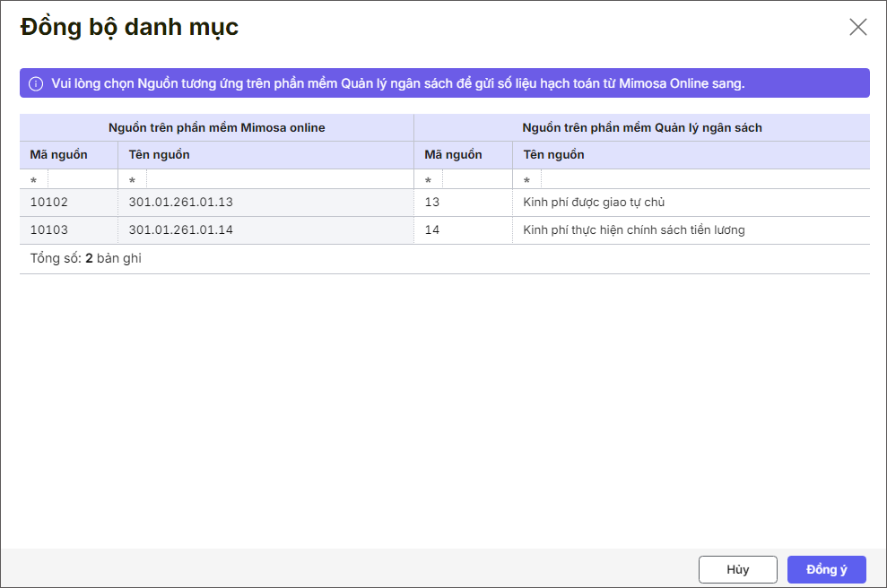Click the Nguồn trên phần mềm Quản lý ngân sách group header
The height and width of the screenshot is (588, 887).
coord(642,128)
